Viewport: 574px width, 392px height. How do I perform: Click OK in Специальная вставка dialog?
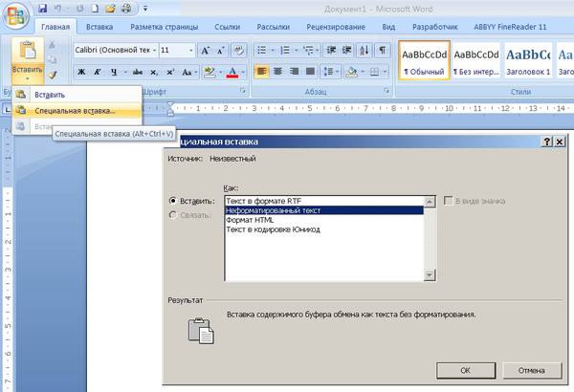(x=466, y=370)
